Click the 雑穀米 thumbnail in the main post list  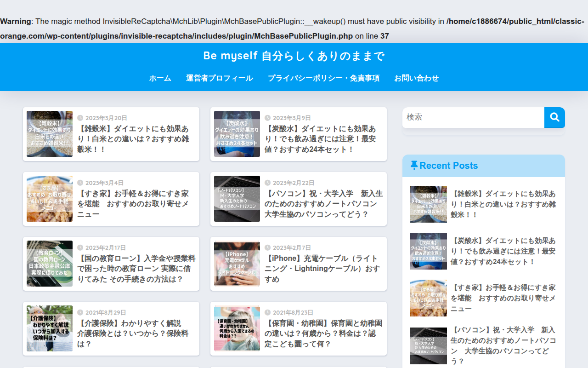coord(50,134)
